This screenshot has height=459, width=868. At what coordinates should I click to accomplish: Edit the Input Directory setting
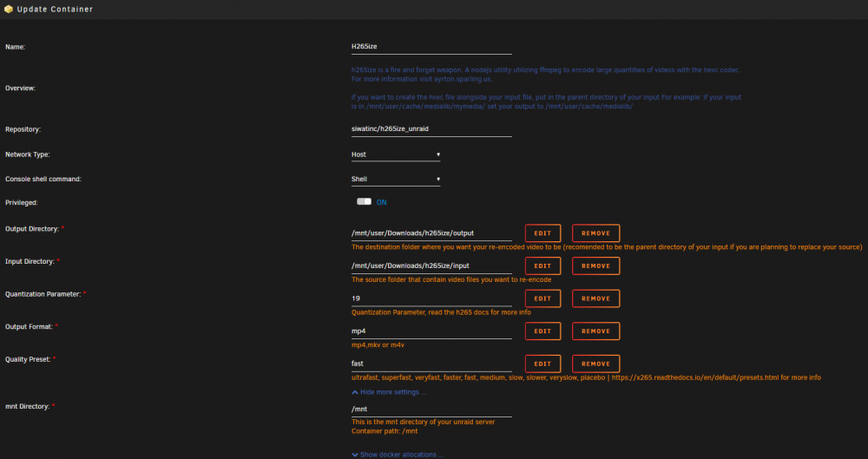point(542,266)
